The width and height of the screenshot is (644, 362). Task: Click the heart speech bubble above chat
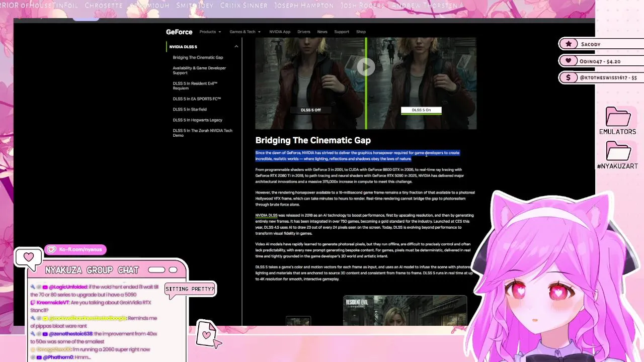(28, 257)
